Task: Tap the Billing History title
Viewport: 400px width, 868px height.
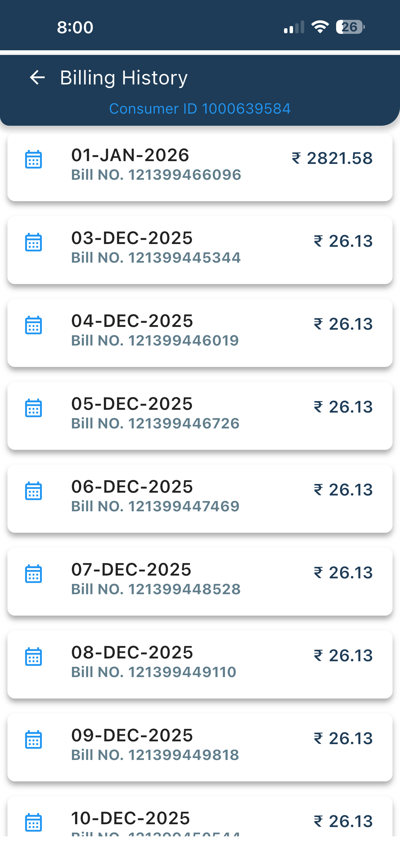Action: [x=124, y=78]
